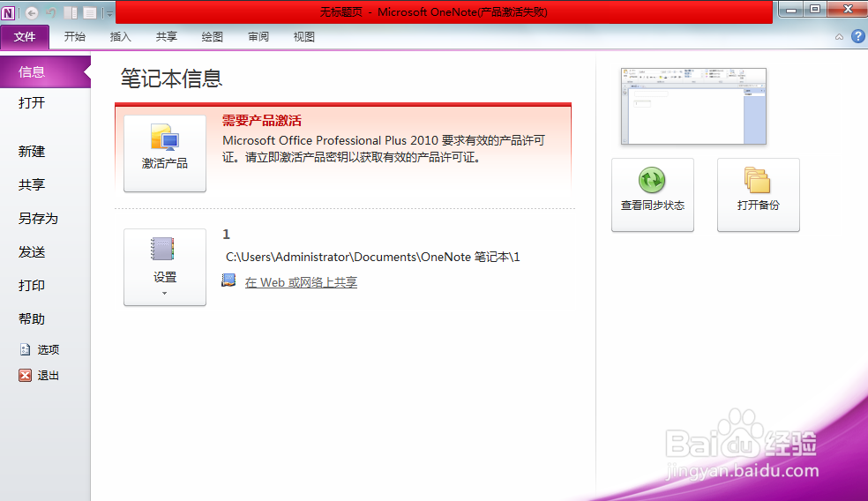Maximize the OneNote window

(x=815, y=10)
